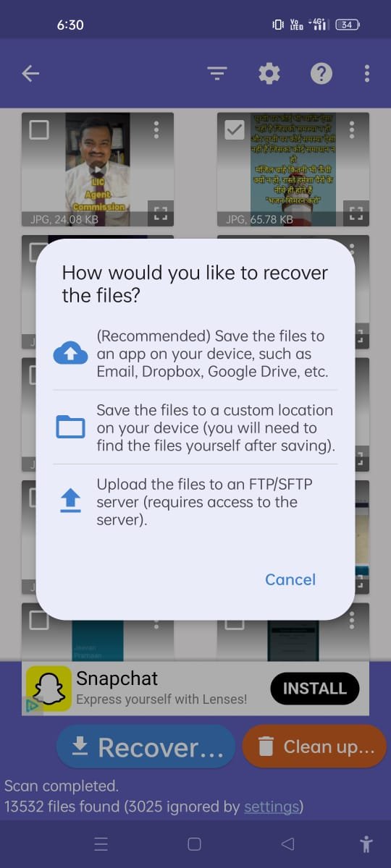
Task: Cancel the recover files dialog
Action: (290, 579)
